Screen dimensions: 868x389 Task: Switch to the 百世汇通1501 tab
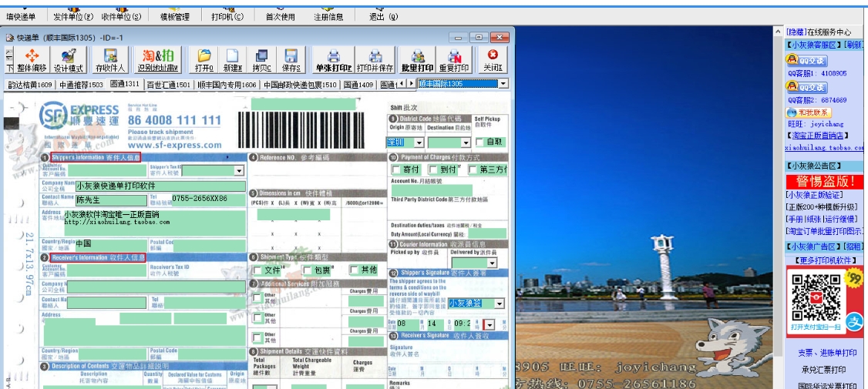point(169,85)
